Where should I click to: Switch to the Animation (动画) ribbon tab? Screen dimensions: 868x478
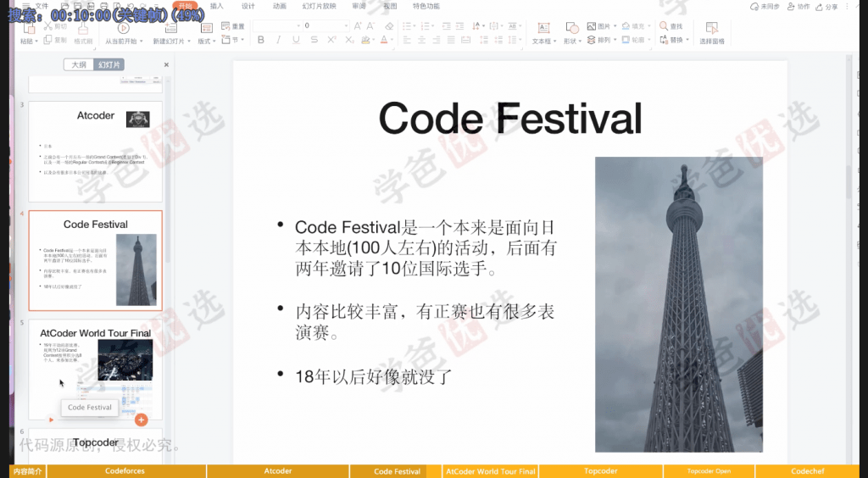280,6
